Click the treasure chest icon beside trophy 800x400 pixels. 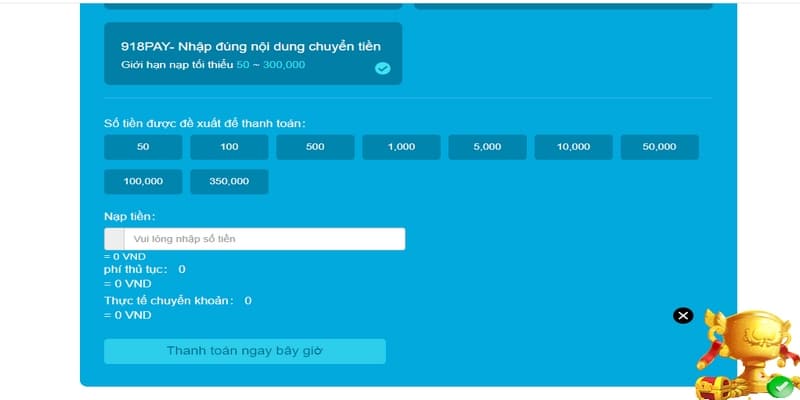711,387
